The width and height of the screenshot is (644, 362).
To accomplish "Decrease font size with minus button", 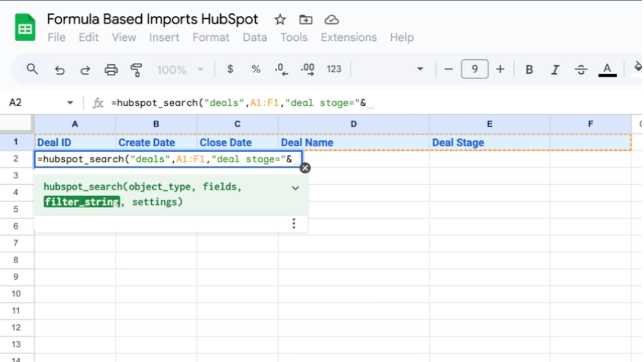I will pos(448,69).
